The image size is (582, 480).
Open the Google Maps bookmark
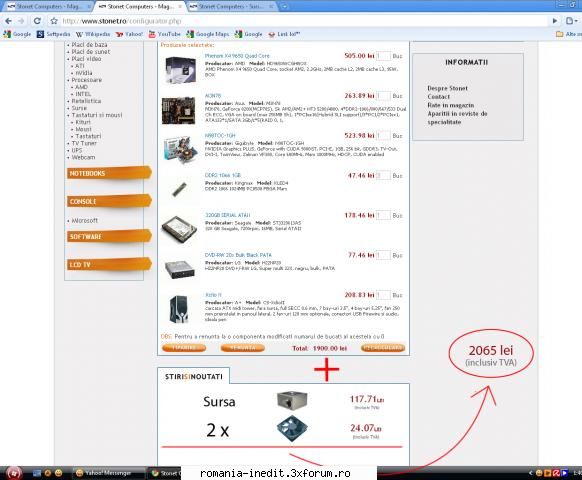[208, 34]
